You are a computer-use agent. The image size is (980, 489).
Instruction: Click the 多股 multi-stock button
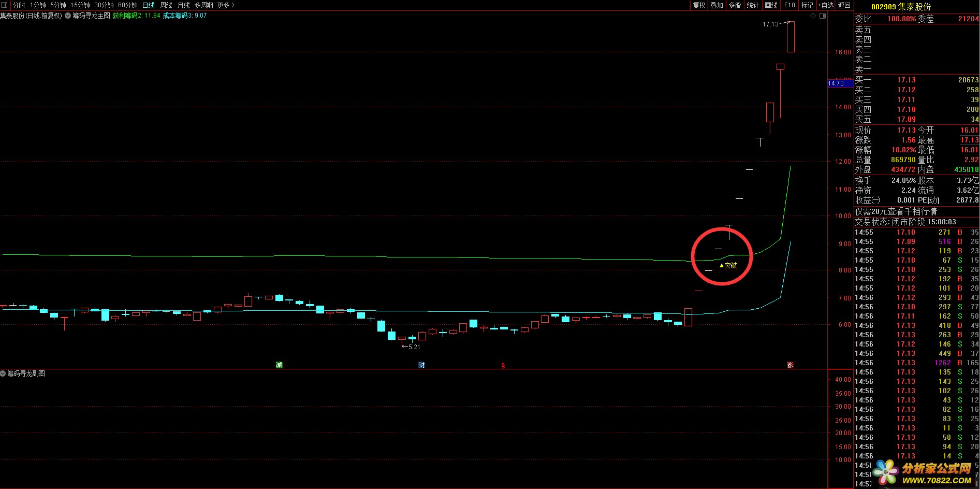click(735, 5)
